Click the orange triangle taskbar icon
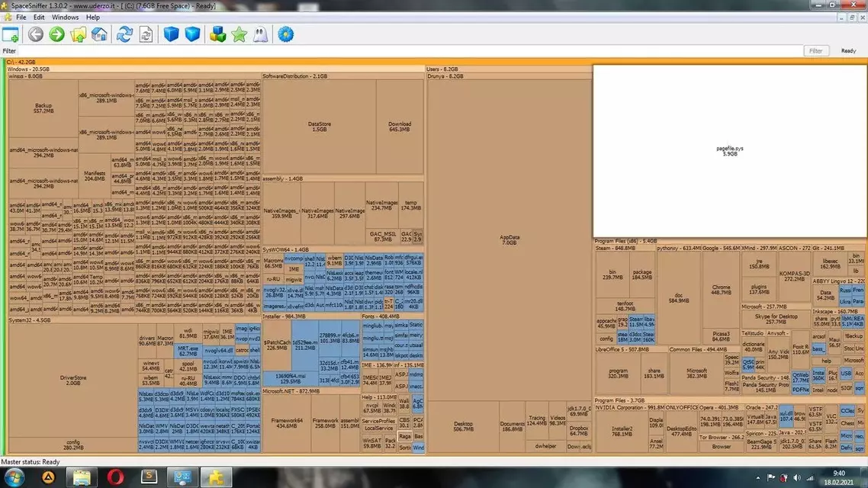Image resolution: width=868 pixels, height=488 pixels. 48,477
